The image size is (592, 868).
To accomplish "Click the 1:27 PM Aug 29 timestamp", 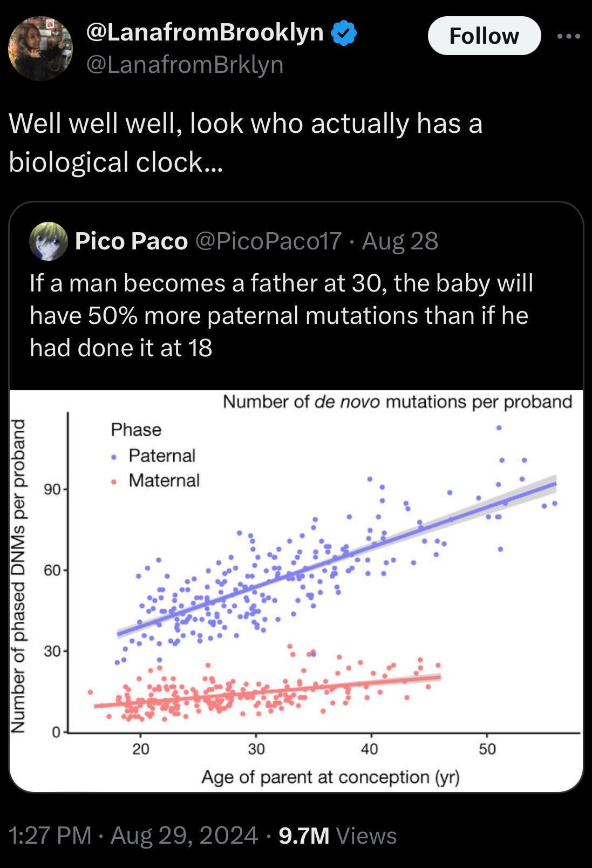I will tap(133, 835).
